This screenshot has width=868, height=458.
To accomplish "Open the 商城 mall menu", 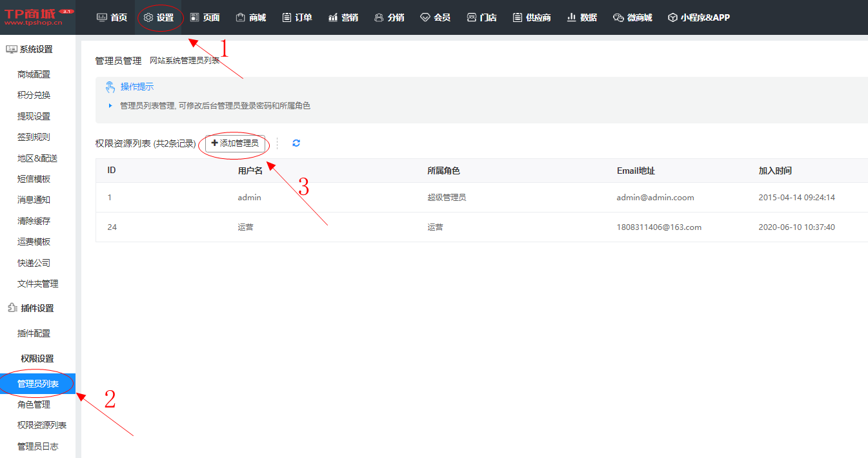I will click(250, 17).
